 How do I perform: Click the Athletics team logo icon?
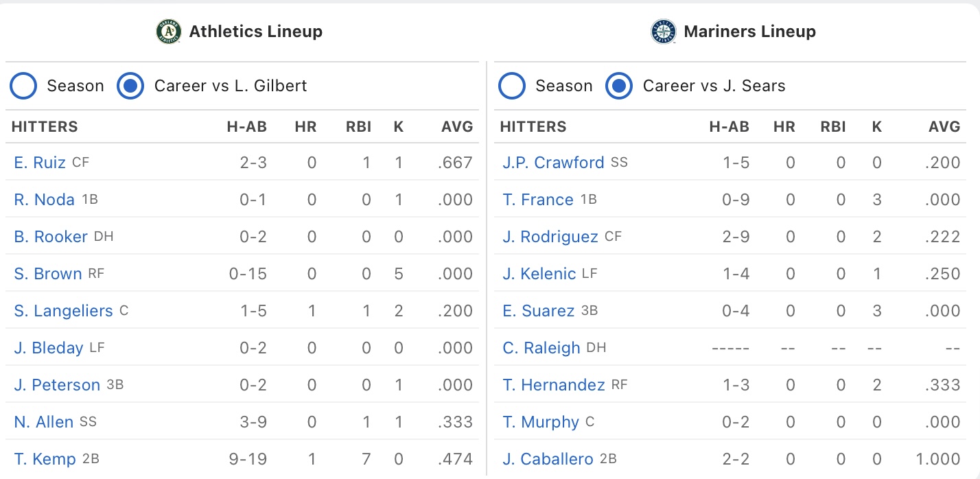[168, 32]
